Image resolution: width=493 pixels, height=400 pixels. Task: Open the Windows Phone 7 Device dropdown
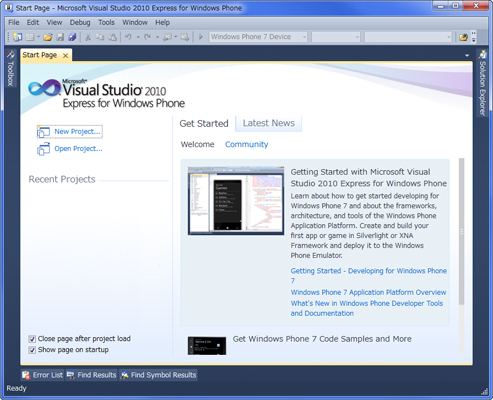tap(258, 37)
